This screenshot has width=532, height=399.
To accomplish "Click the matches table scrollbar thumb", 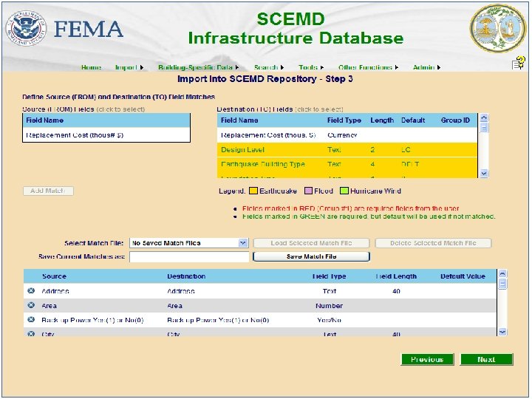I will click(502, 284).
